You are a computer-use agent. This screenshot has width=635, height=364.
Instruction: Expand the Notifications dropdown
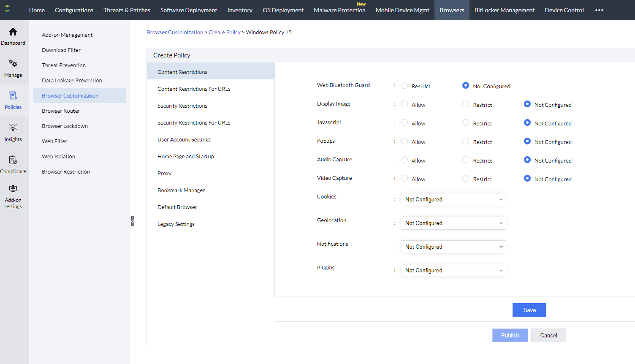pyautogui.click(x=453, y=247)
